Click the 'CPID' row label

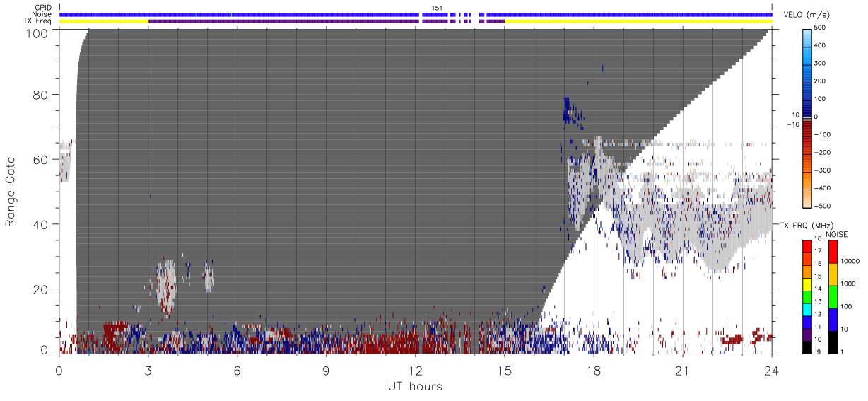(x=44, y=7)
